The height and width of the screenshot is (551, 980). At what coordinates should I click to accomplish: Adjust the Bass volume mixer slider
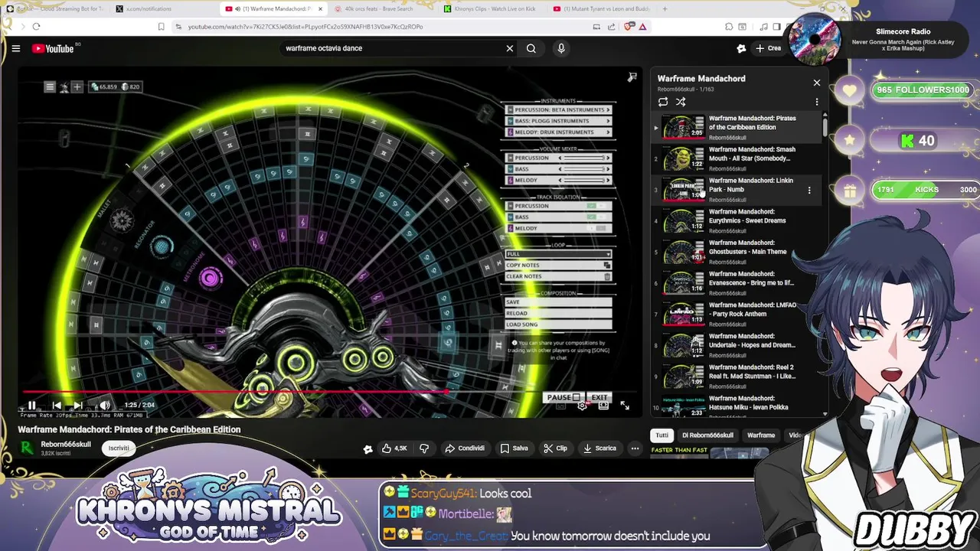584,169
